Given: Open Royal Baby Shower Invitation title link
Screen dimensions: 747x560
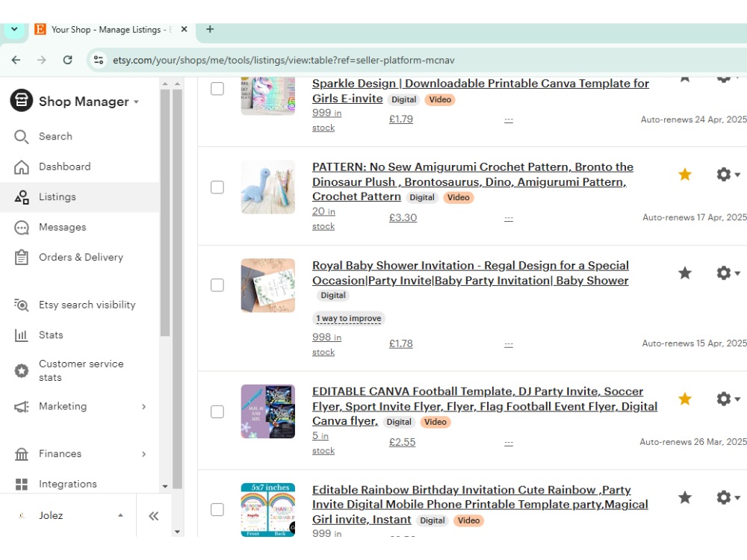Looking at the screenshot, I should pos(470,273).
